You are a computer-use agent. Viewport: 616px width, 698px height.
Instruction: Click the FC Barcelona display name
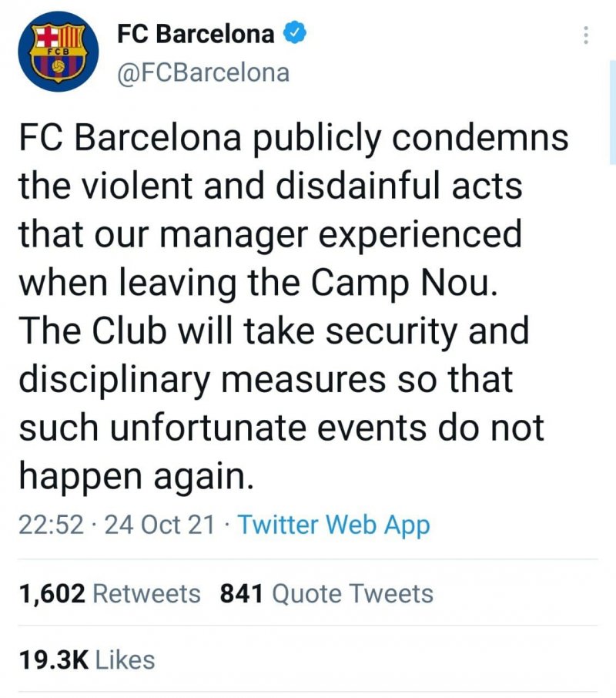click(196, 34)
